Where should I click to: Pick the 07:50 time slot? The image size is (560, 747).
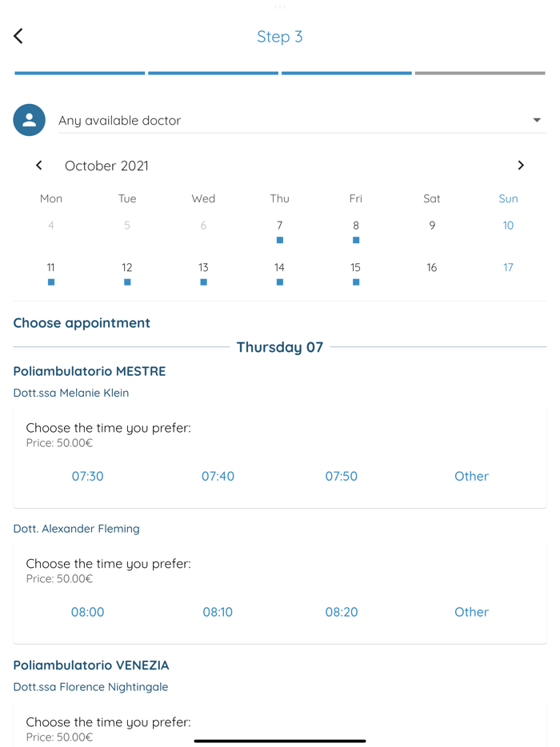342,476
